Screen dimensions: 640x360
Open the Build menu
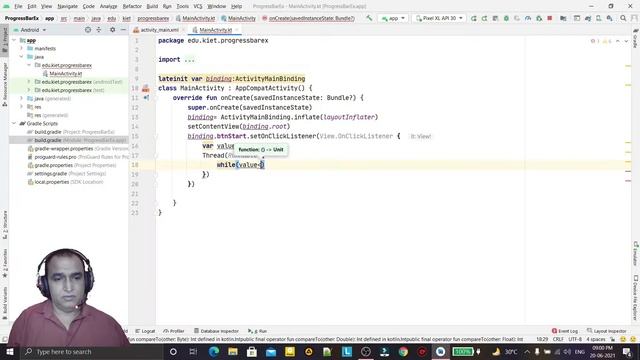(152, 6)
